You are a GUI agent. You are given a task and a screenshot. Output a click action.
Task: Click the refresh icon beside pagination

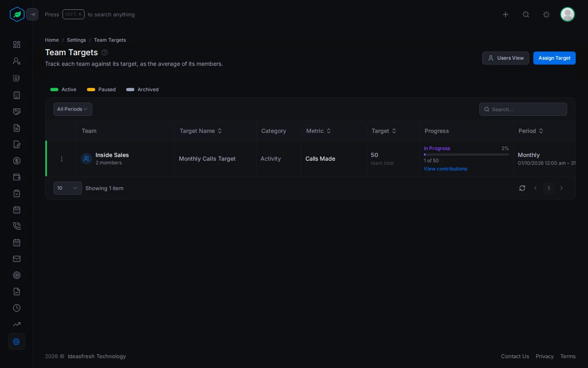tap(522, 188)
